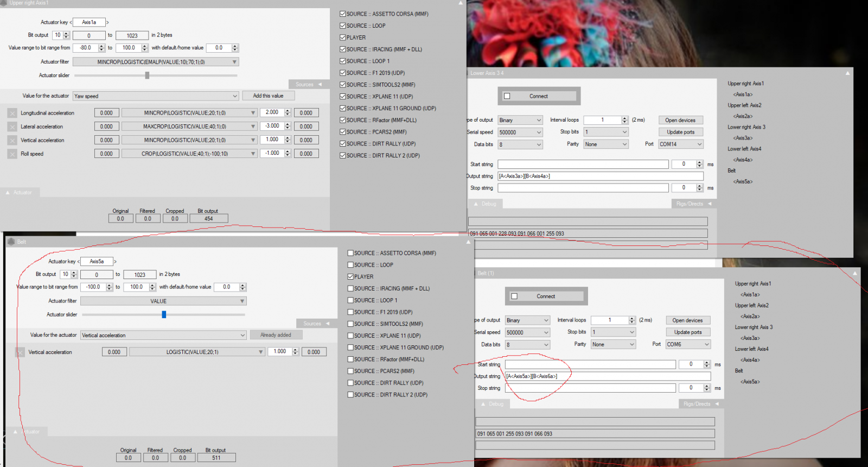Select Belt in Lower Axis 3 4 rig list

732,171
